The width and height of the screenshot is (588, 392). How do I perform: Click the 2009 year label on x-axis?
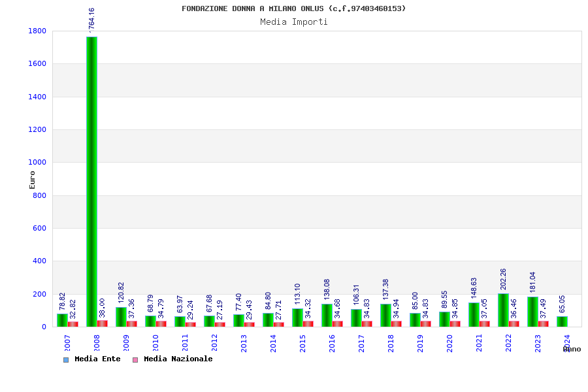(x=126, y=343)
